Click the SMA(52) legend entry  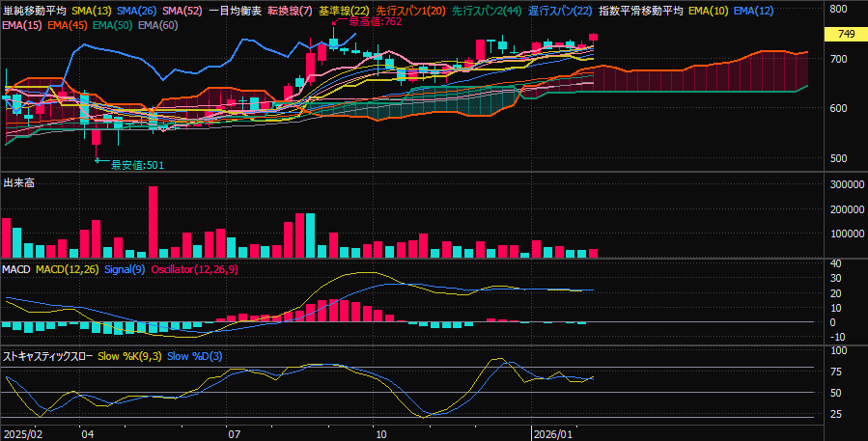coord(183,11)
